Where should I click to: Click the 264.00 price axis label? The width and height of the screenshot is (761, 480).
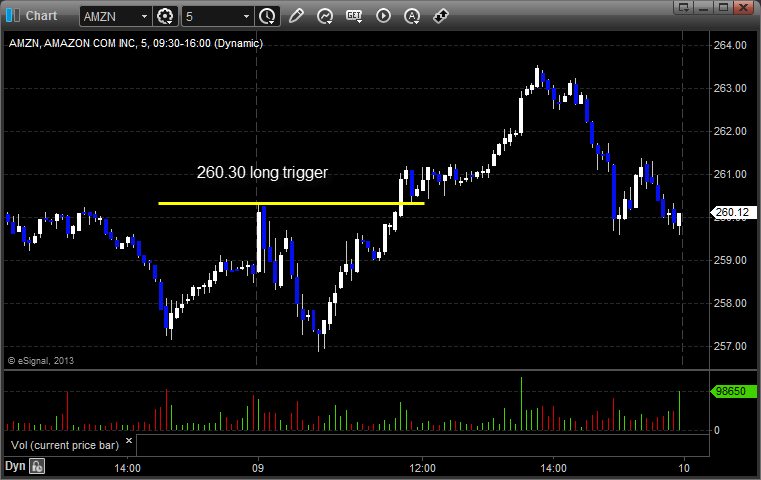coord(730,45)
